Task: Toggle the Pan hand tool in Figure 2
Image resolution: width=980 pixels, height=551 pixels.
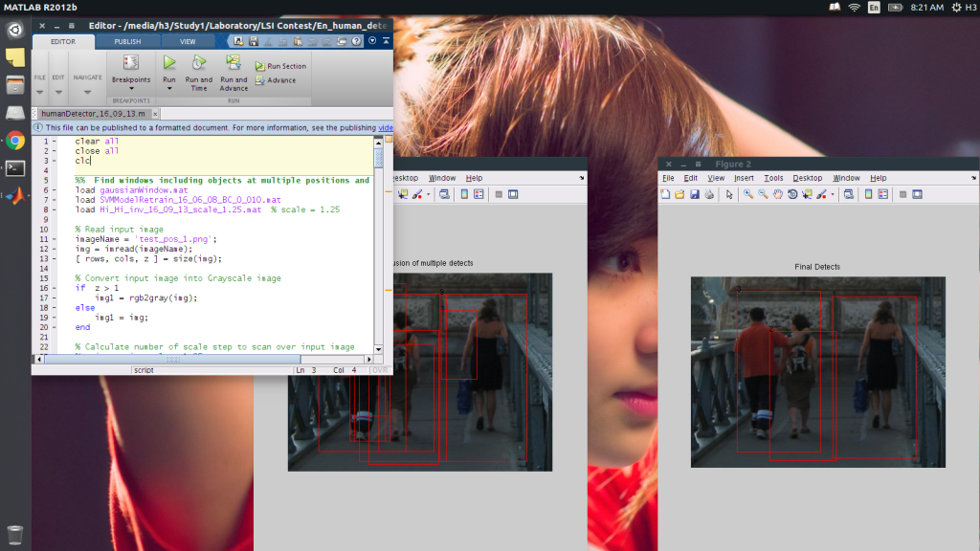Action: coord(777,194)
